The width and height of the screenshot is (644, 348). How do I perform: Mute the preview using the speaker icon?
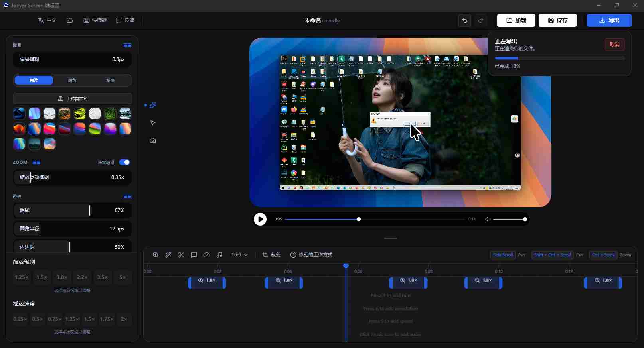click(488, 219)
